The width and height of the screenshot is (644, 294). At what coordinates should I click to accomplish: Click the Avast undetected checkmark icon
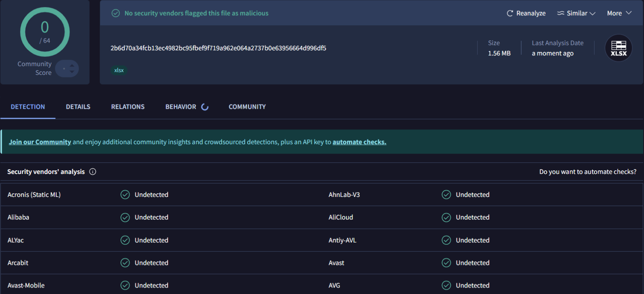[446, 263]
